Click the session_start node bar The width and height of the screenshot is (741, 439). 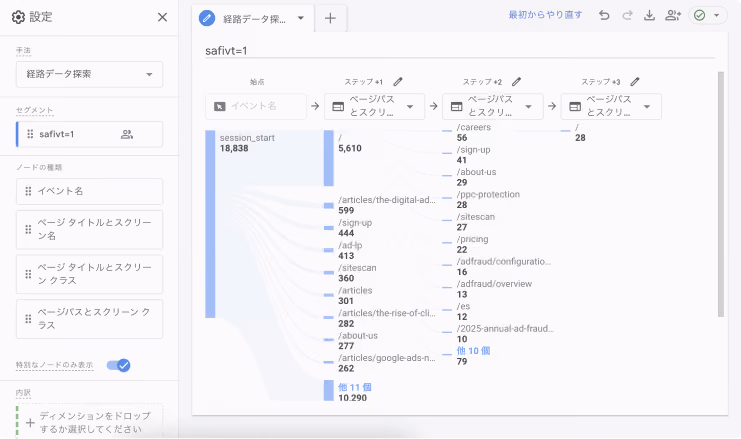click(x=210, y=224)
